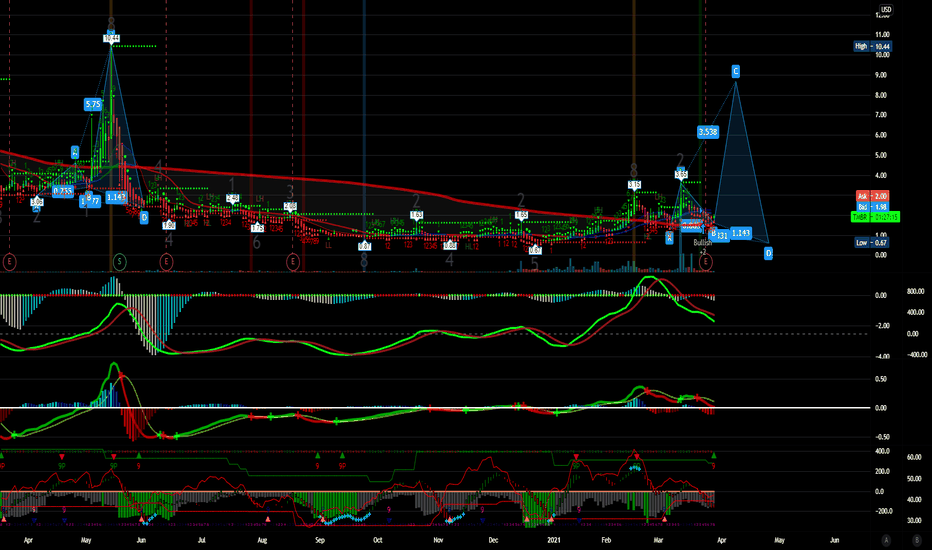Click the green TMBR countdown label
Image resolution: width=932 pixels, height=550 pixels.
click(x=876, y=217)
